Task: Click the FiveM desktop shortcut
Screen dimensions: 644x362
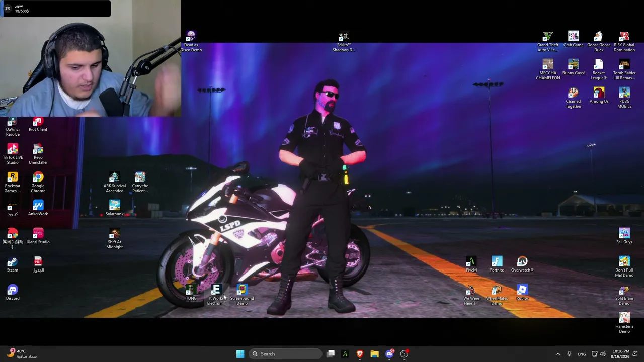Action: coord(471,264)
